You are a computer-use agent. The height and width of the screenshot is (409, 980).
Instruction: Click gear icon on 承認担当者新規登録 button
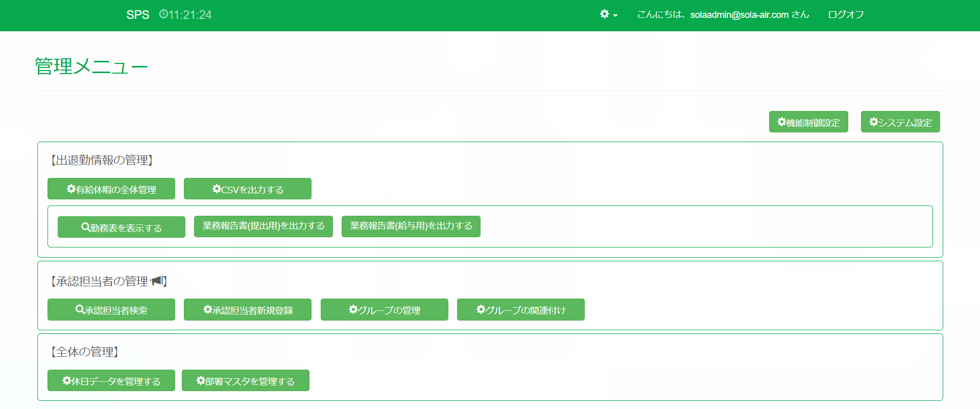[207, 309]
